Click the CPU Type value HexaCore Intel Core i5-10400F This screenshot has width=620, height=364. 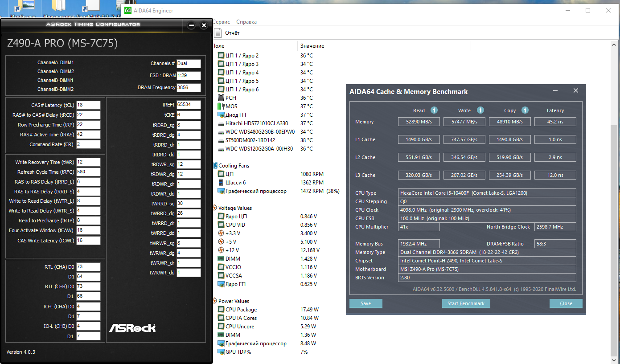[487, 193]
